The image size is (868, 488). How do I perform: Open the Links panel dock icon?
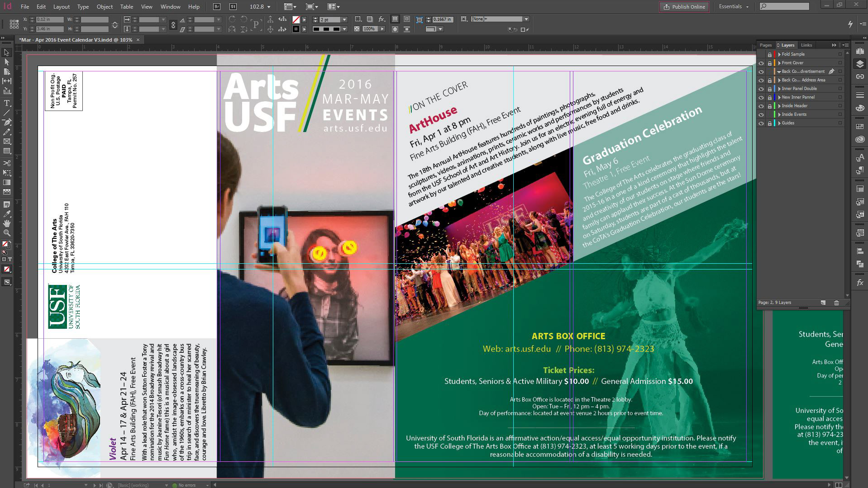[x=860, y=76]
